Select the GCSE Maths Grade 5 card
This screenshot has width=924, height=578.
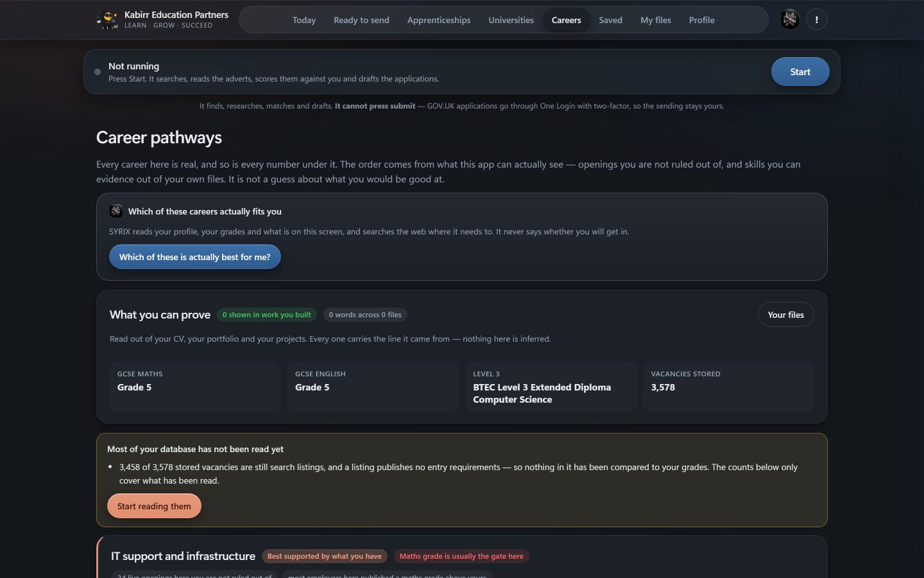click(x=195, y=387)
